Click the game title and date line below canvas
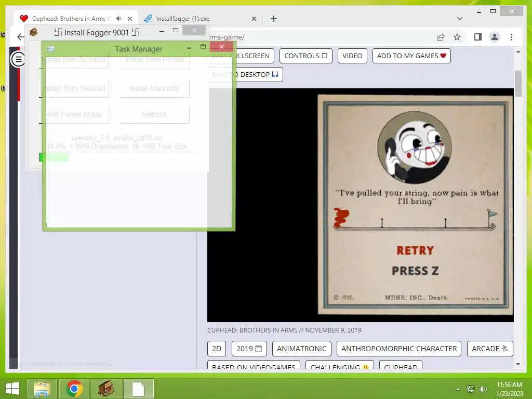Screen dimensions: 532x399 point(284,330)
